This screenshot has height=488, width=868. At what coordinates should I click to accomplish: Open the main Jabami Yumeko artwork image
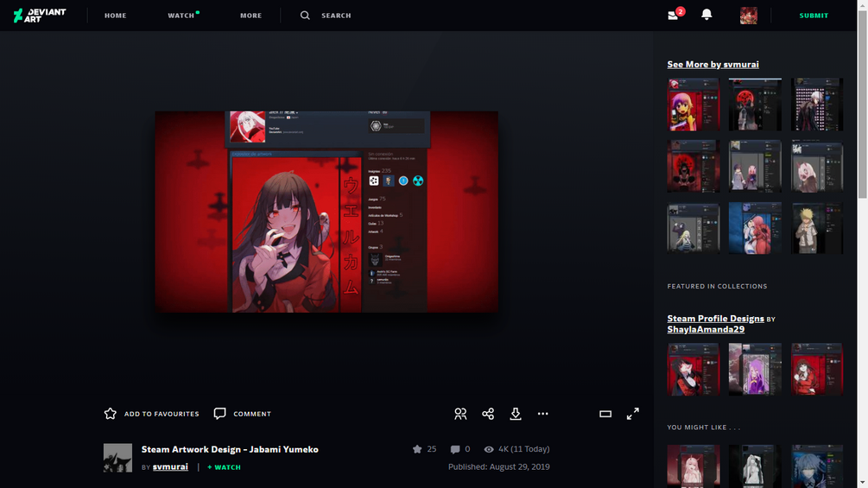tap(326, 212)
